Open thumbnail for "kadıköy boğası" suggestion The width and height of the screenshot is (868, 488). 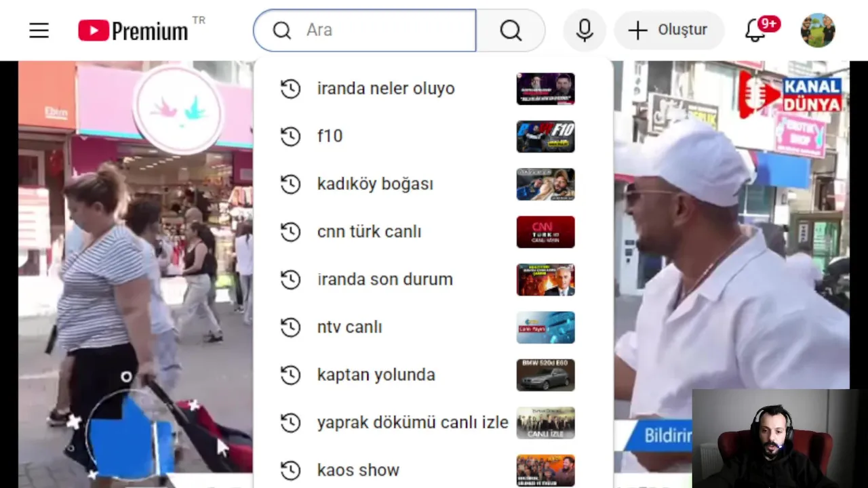[x=545, y=184]
